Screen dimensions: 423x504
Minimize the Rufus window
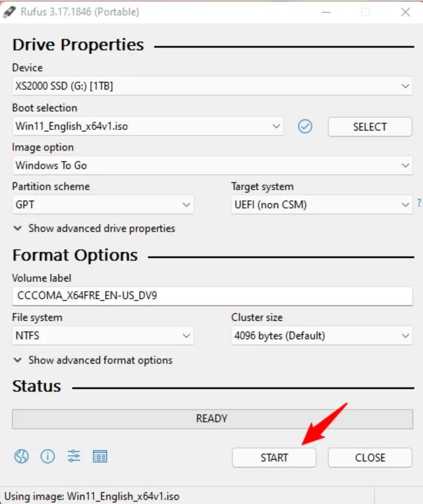(x=326, y=12)
